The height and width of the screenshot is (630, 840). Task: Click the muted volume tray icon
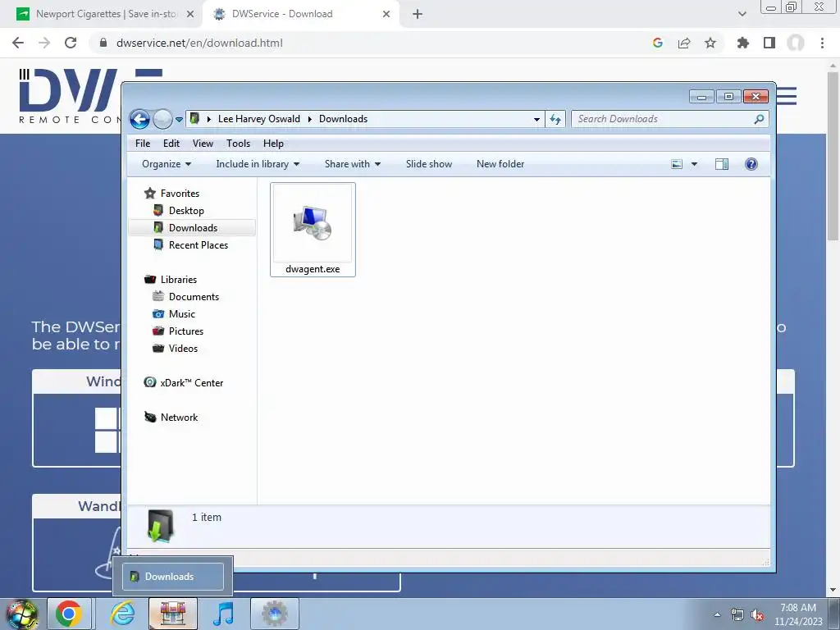pyautogui.click(x=757, y=615)
